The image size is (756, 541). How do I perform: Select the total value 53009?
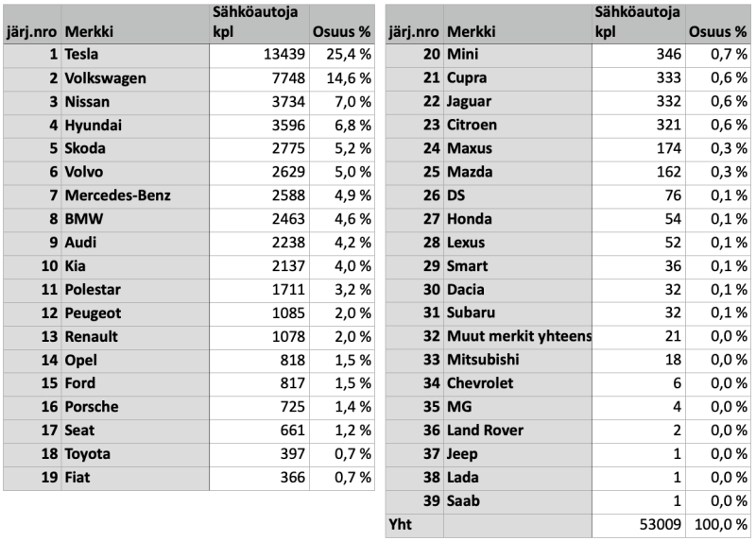coord(657,524)
